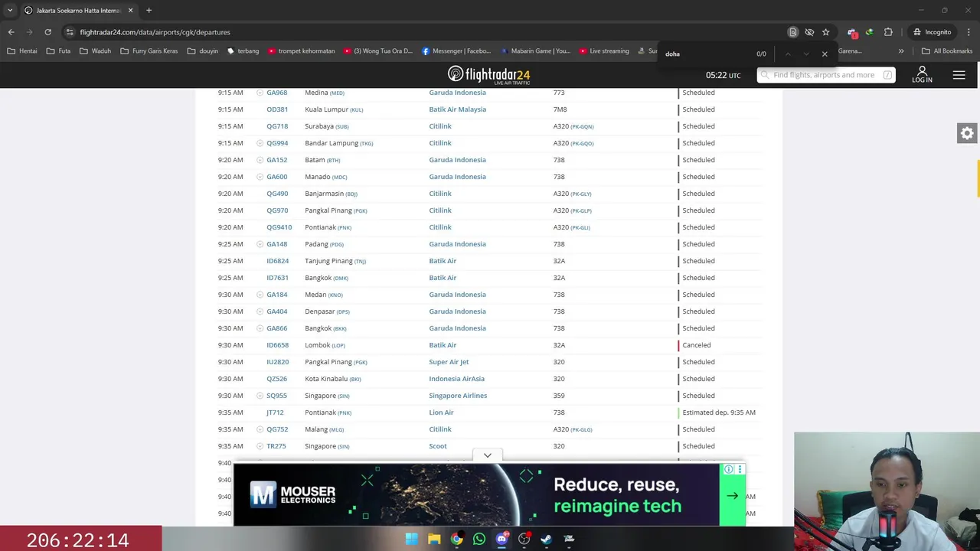Expand details for flight QG994 to Bandar Lampung
The height and width of the screenshot is (551, 980).
point(260,143)
